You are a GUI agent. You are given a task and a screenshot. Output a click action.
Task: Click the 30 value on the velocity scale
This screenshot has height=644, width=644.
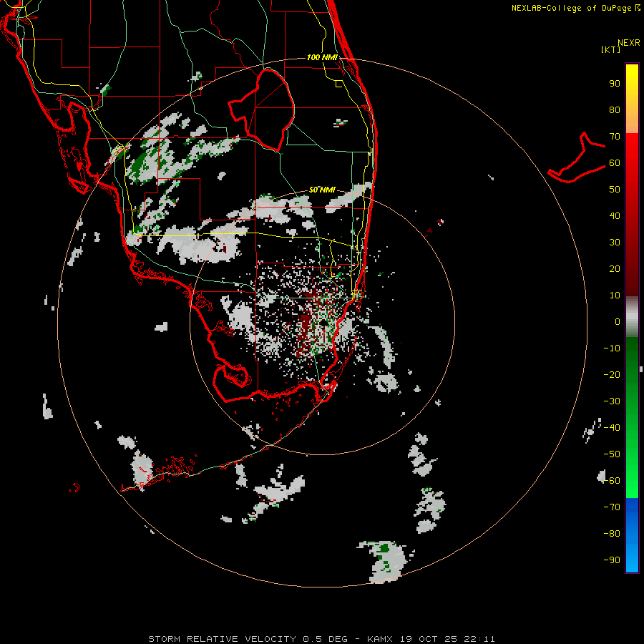tap(615, 243)
